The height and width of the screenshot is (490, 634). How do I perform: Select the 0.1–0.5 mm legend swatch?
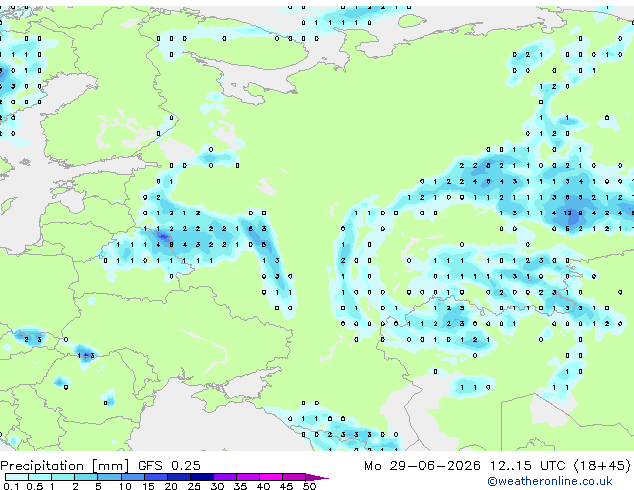click(x=17, y=477)
